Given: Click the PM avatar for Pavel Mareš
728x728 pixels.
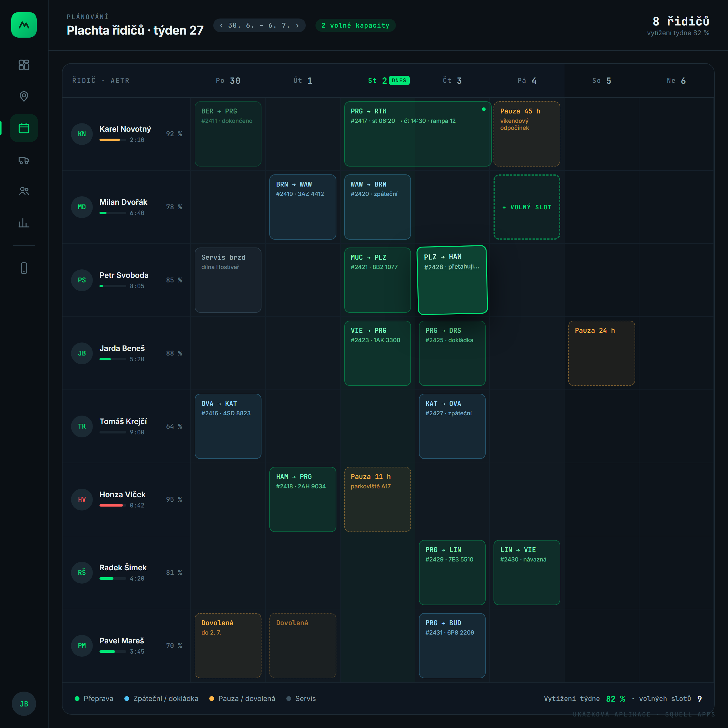Looking at the screenshot, I should tap(82, 645).
